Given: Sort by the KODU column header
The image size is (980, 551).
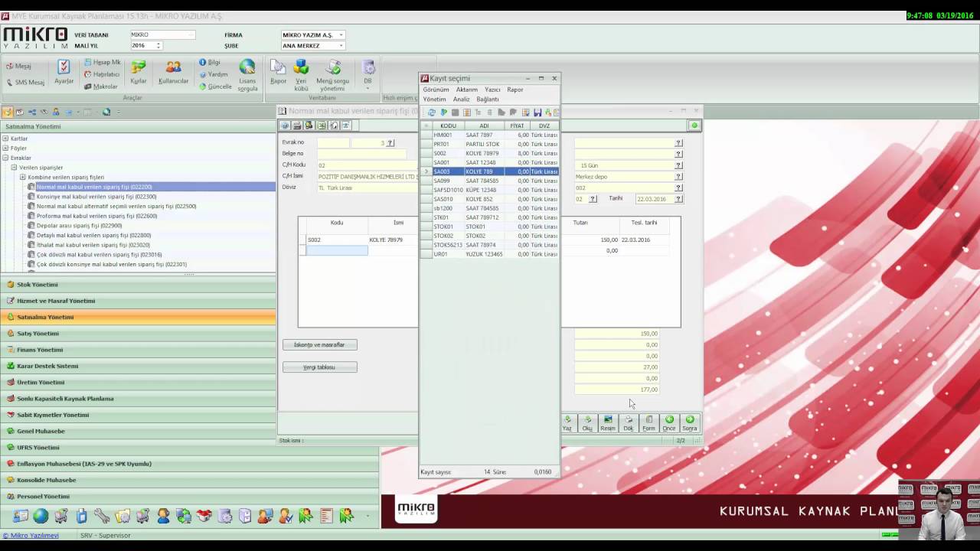Looking at the screenshot, I should [x=448, y=126].
